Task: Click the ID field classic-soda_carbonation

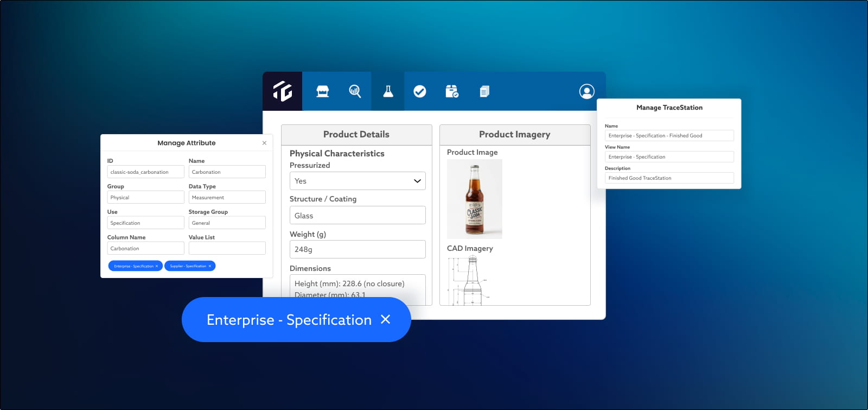Action: coord(145,172)
